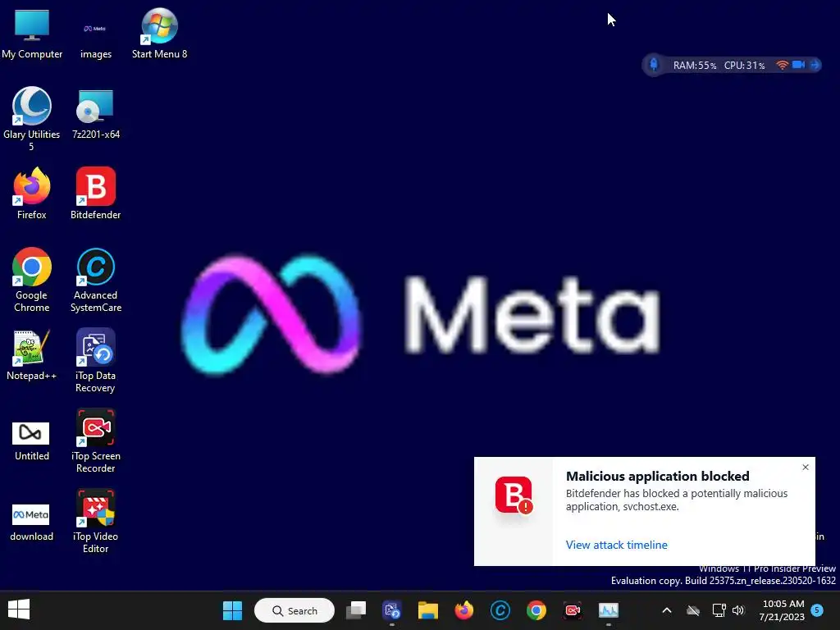
Task: Open Google Chrome from the taskbar
Action: tap(536, 610)
